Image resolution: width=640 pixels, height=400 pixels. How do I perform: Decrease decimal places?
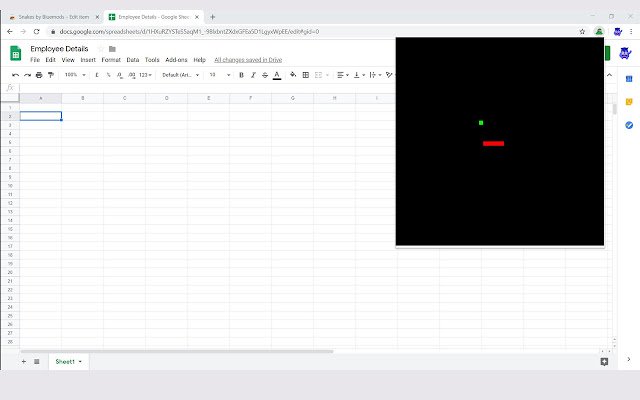[120, 75]
